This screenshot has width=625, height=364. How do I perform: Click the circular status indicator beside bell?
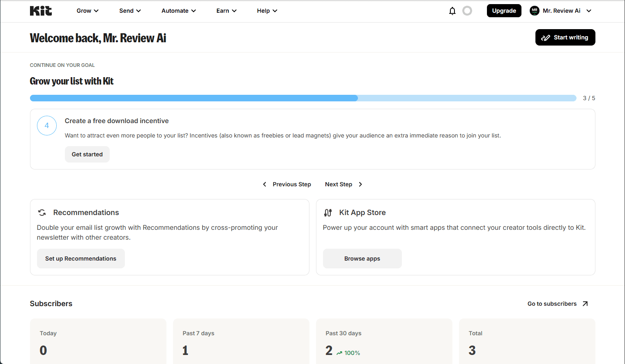467,11
